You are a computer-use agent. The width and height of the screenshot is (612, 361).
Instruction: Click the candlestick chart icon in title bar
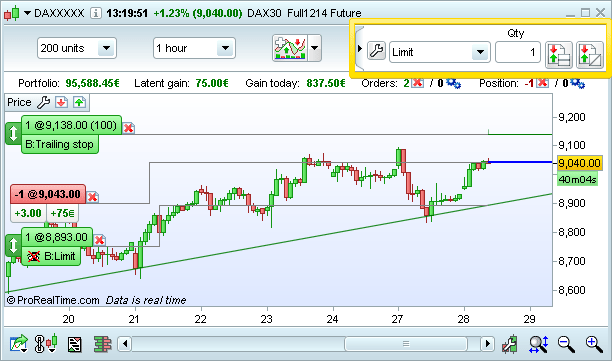pos(11,13)
